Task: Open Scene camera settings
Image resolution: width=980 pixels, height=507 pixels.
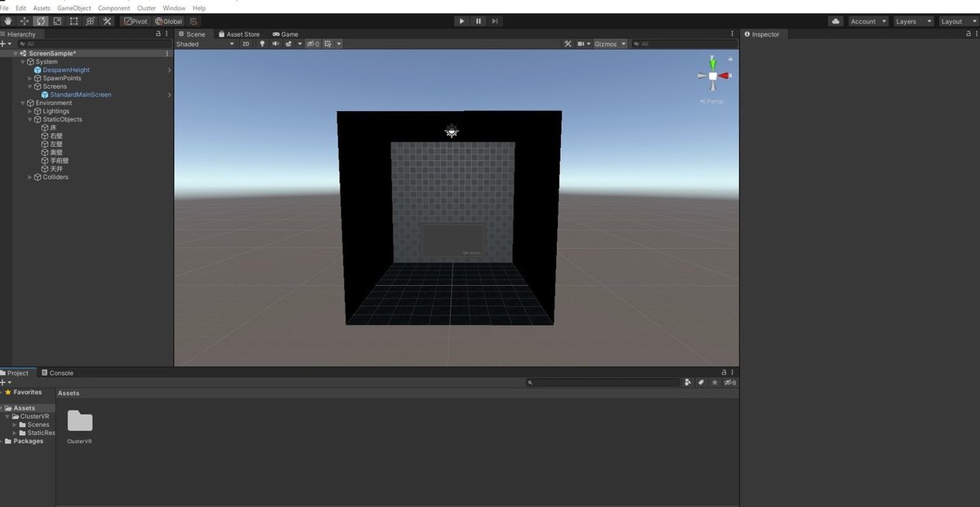Action: click(x=584, y=44)
